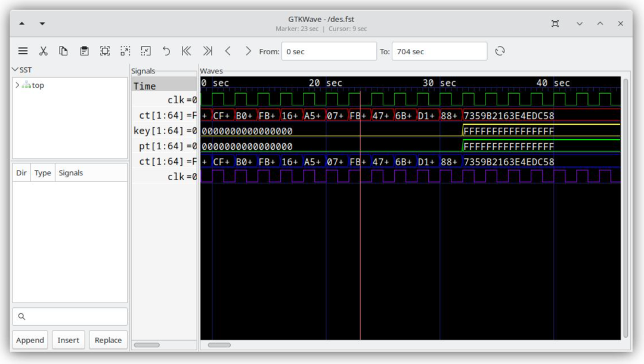Click the Reload waveform icon
Image resolution: width=644 pixels, height=364 pixels.
500,51
